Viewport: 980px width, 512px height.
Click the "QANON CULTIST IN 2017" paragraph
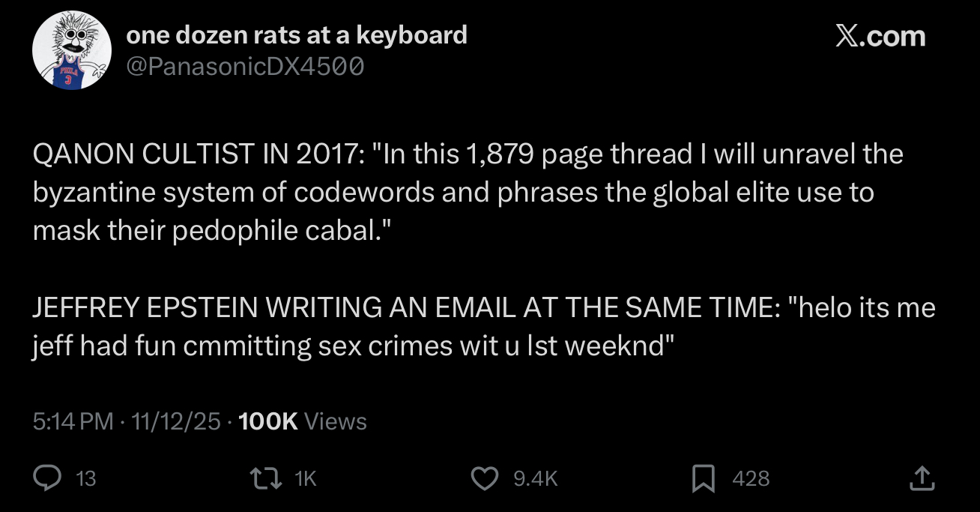[x=468, y=193]
